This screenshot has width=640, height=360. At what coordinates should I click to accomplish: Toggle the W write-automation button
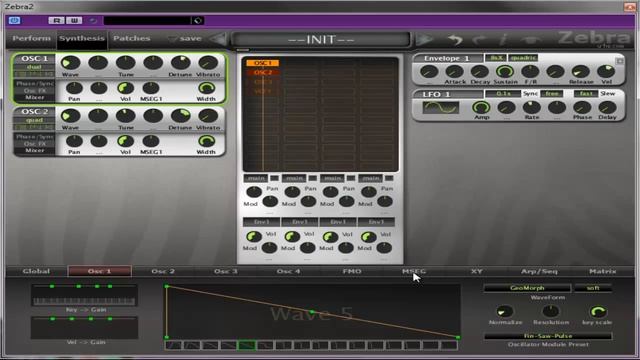pyautogui.click(x=74, y=20)
